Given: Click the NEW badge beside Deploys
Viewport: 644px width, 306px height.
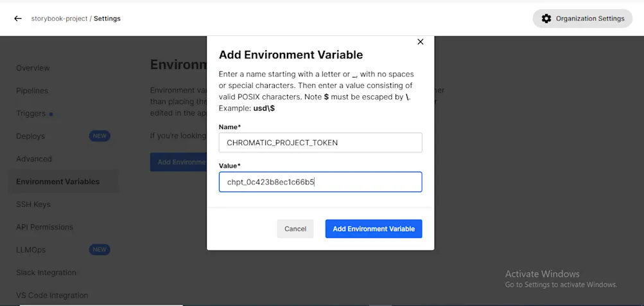Looking at the screenshot, I should (100, 136).
